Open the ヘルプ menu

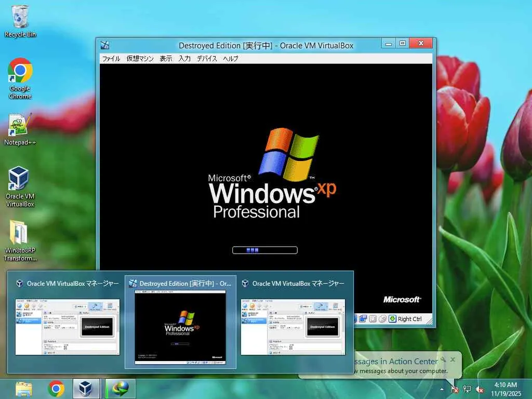point(230,58)
